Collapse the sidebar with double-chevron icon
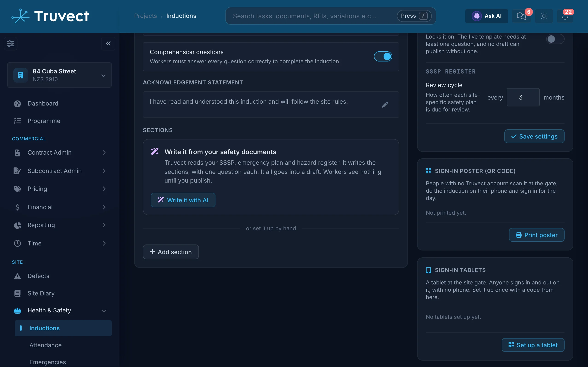Image resolution: width=588 pixels, height=367 pixels. click(108, 44)
